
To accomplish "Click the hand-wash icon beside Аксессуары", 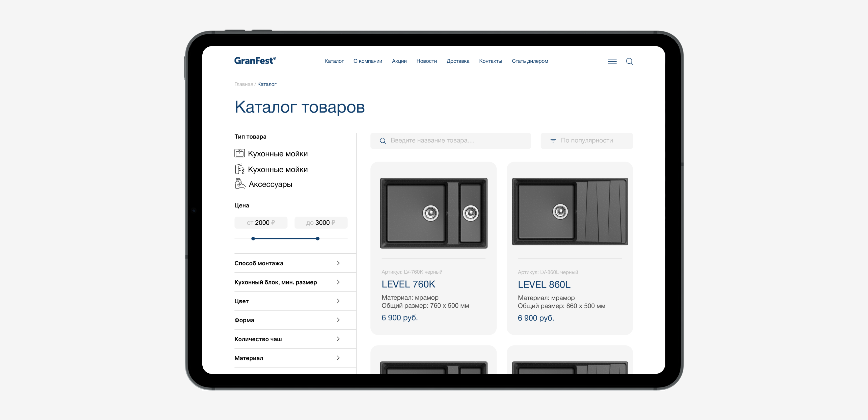I will click(240, 184).
